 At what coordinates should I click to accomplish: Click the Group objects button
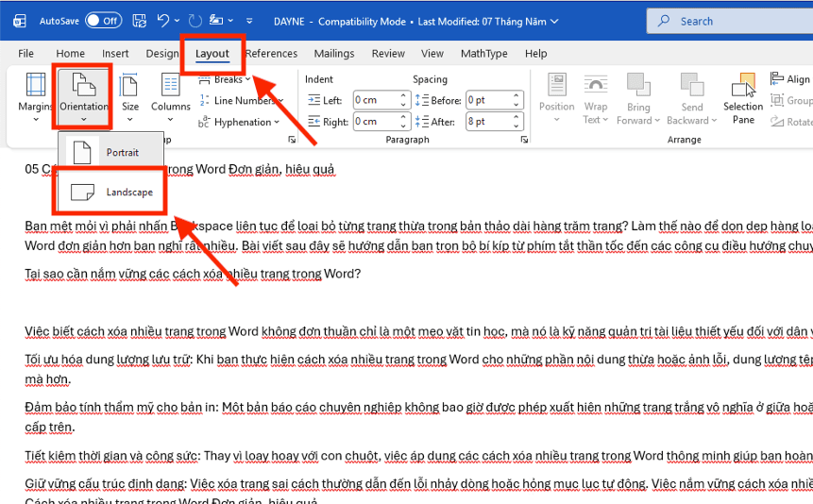point(790,100)
